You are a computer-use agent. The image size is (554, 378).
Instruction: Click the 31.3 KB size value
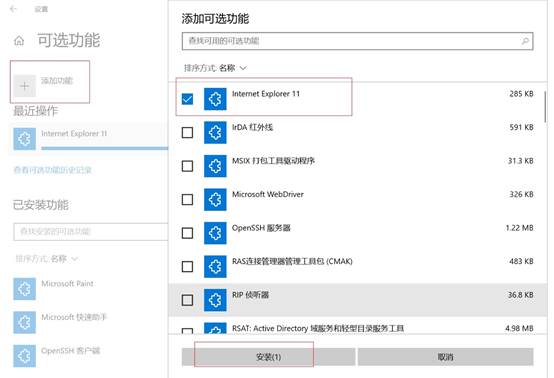click(520, 161)
